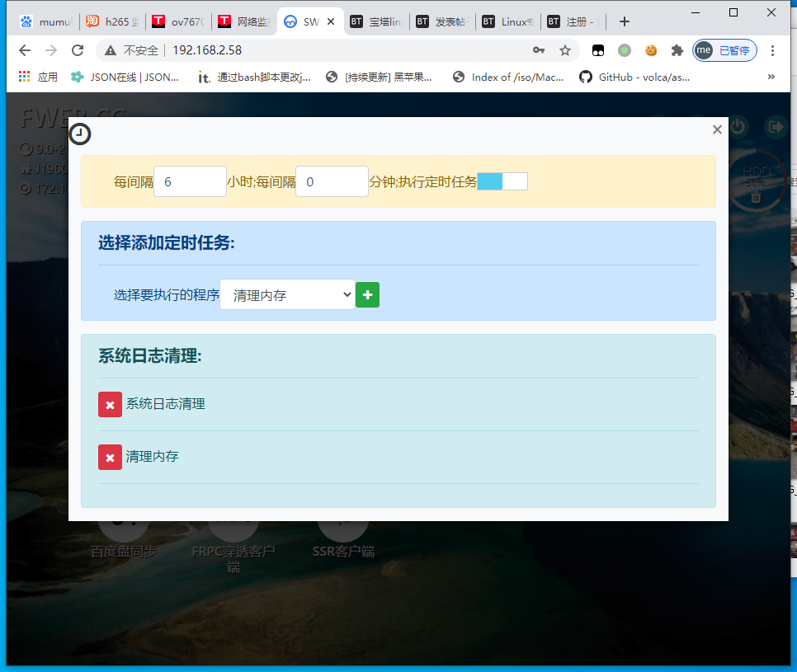The height and width of the screenshot is (672, 797).
Task: Close the scheduled task dialog
Action: click(717, 129)
